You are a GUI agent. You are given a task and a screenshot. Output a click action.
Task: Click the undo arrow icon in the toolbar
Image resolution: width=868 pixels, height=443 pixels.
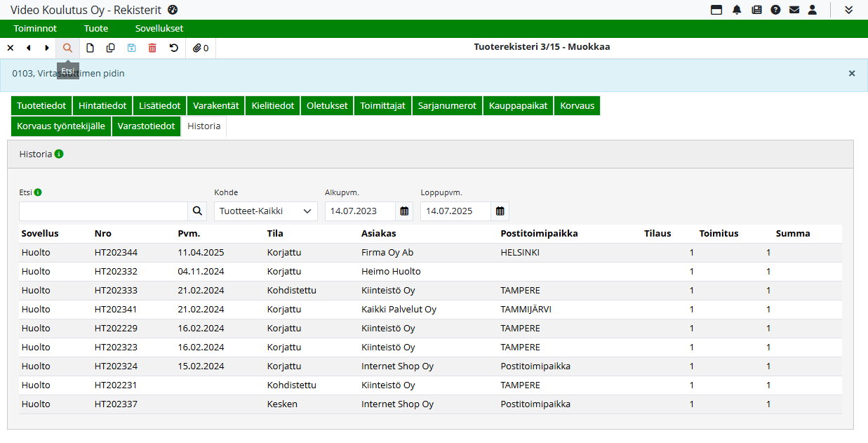point(174,48)
